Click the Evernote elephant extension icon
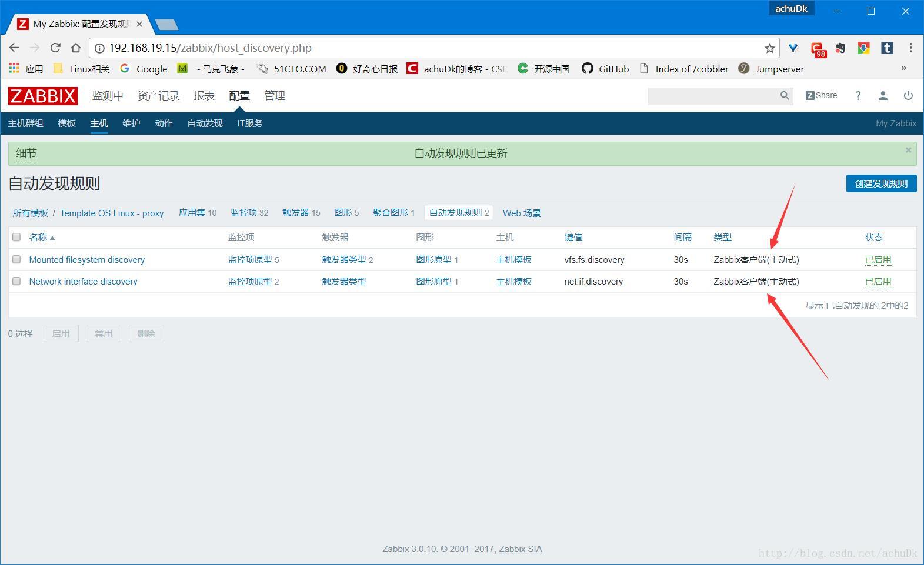The width and height of the screenshot is (924, 565). coord(840,48)
